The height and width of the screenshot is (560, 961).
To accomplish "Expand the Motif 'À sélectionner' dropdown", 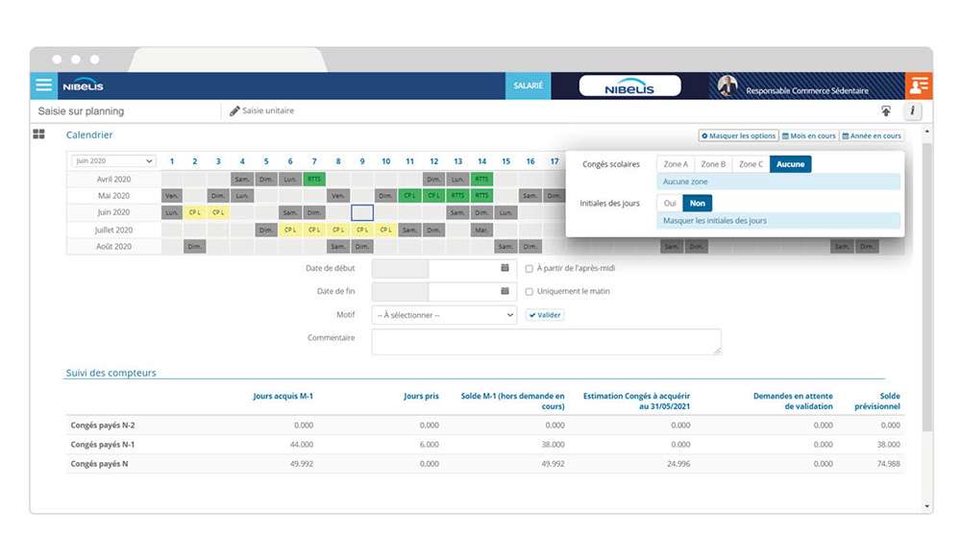I will point(444,314).
